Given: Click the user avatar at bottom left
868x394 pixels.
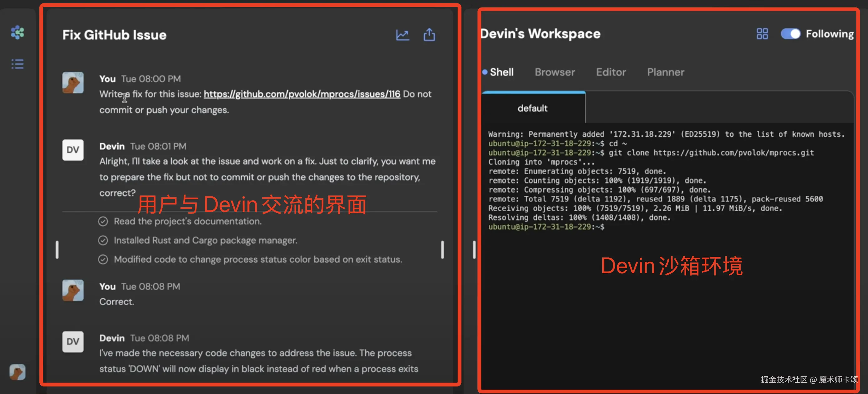Looking at the screenshot, I should (17, 372).
